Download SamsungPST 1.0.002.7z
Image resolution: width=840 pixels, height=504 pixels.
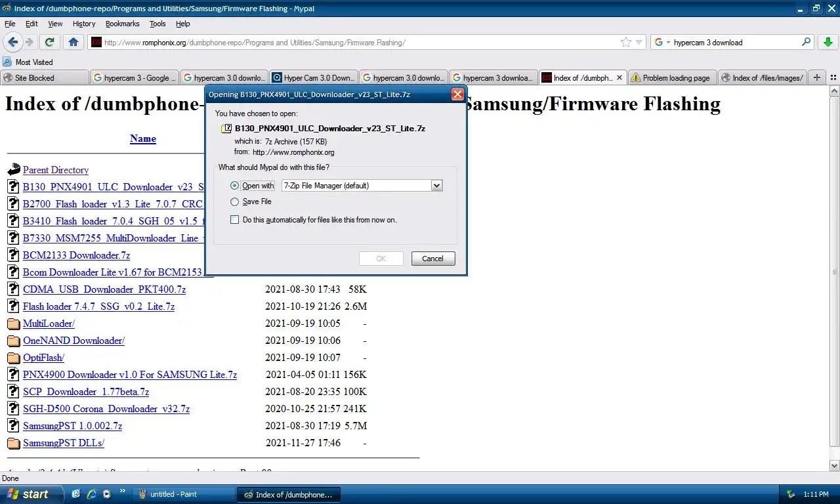pyautogui.click(x=72, y=426)
